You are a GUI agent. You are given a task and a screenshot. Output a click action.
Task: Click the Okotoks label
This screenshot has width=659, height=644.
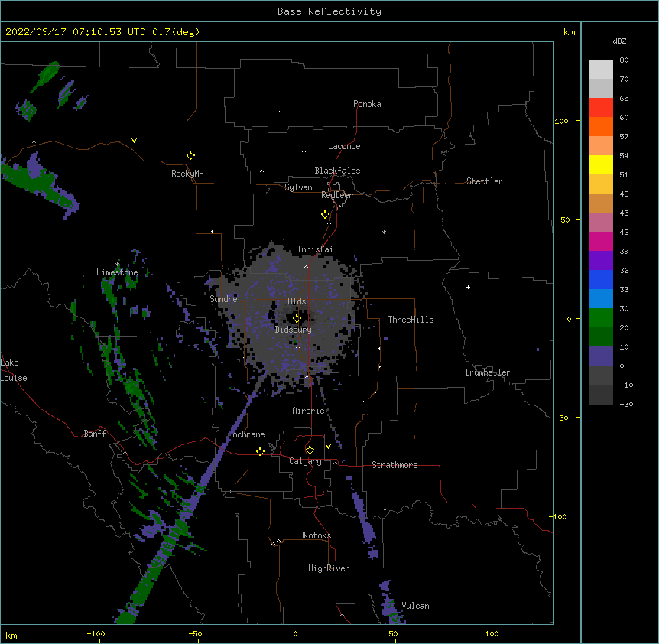tap(315, 535)
